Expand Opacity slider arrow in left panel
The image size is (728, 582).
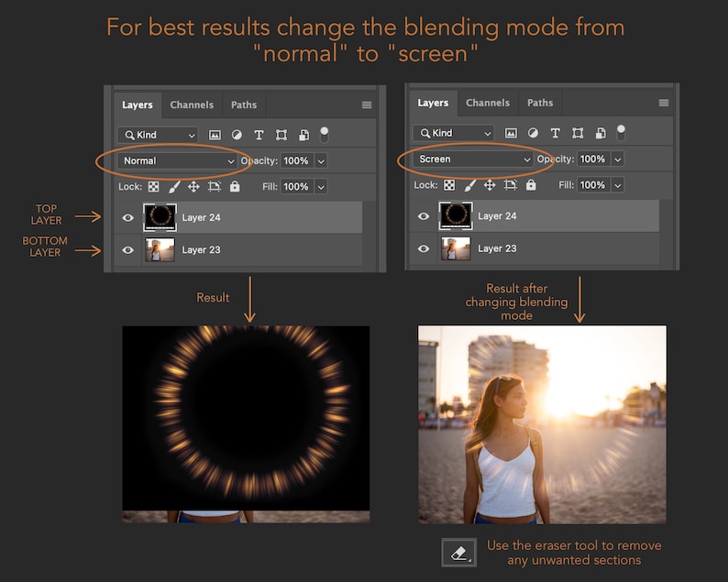[321, 161]
